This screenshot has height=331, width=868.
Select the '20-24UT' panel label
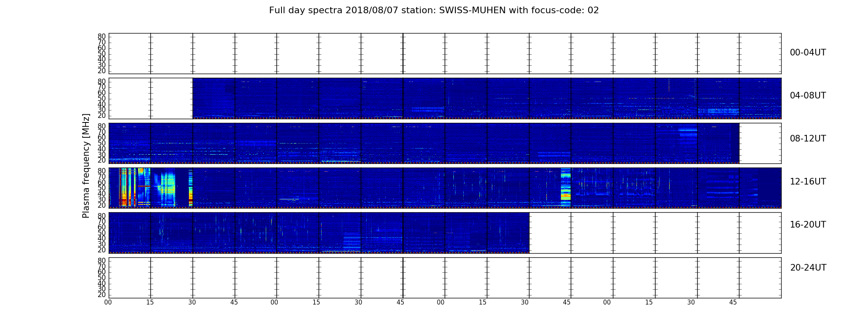(x=808, y=268)
